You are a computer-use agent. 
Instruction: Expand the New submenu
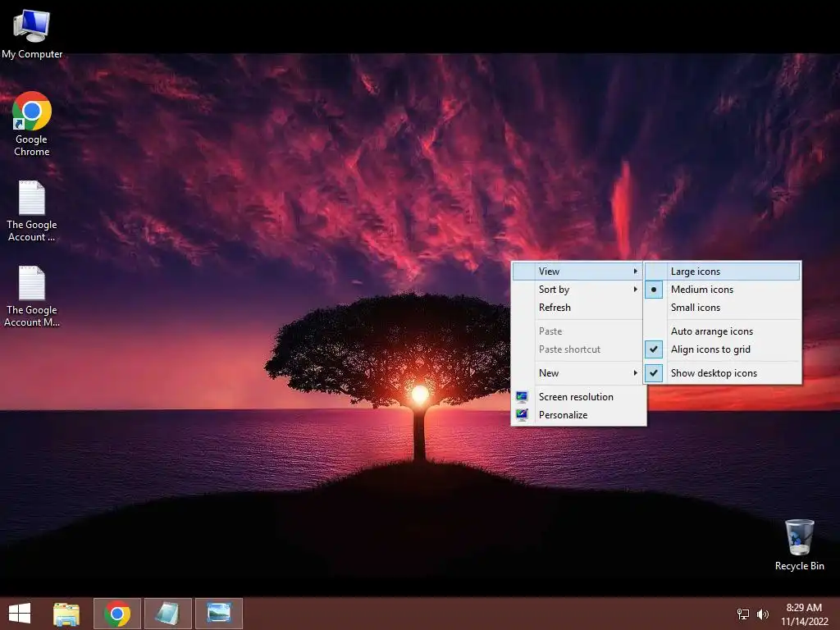578,373
